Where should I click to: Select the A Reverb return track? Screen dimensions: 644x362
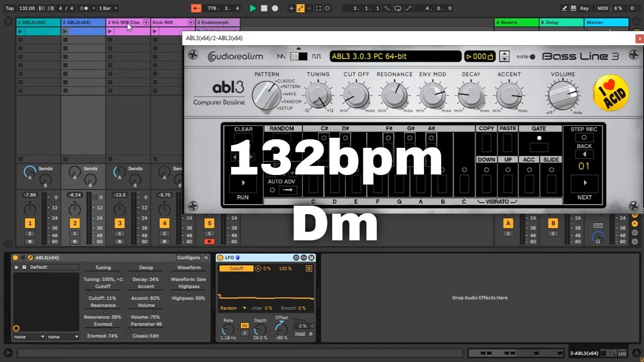[516, 22]
